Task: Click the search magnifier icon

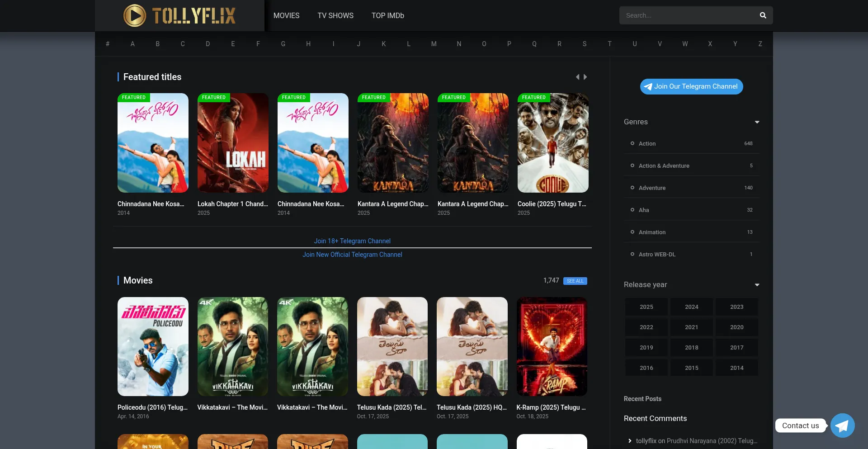Action: click(x=763, y=15)
